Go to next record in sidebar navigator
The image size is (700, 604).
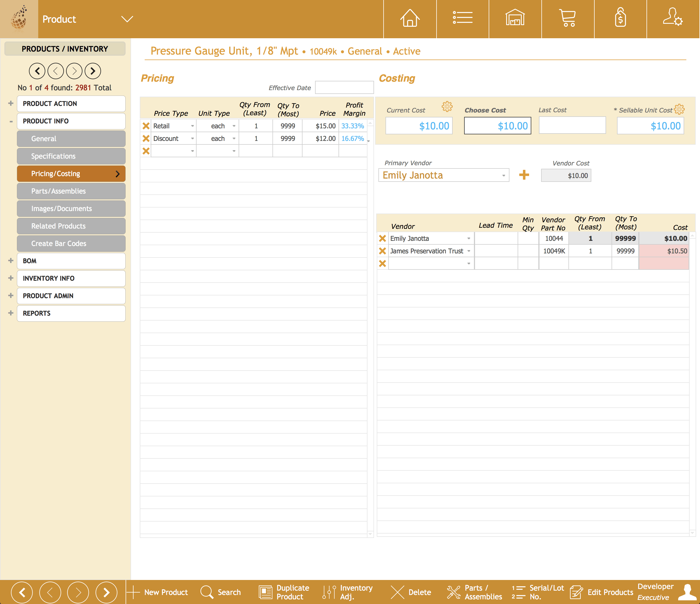point(74,71)
